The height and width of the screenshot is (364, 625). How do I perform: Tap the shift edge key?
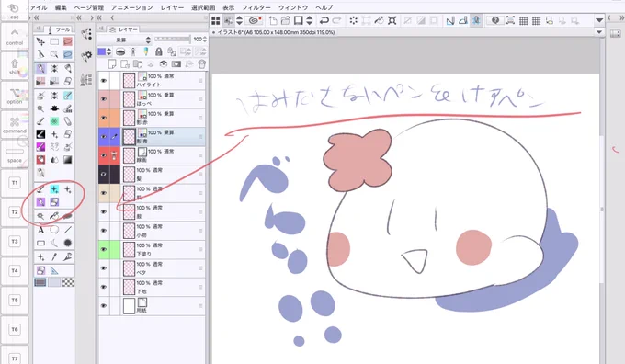[15, 65]
